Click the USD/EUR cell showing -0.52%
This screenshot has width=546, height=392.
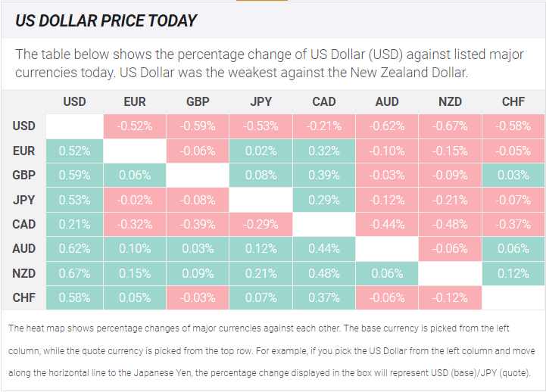[134, 126]
